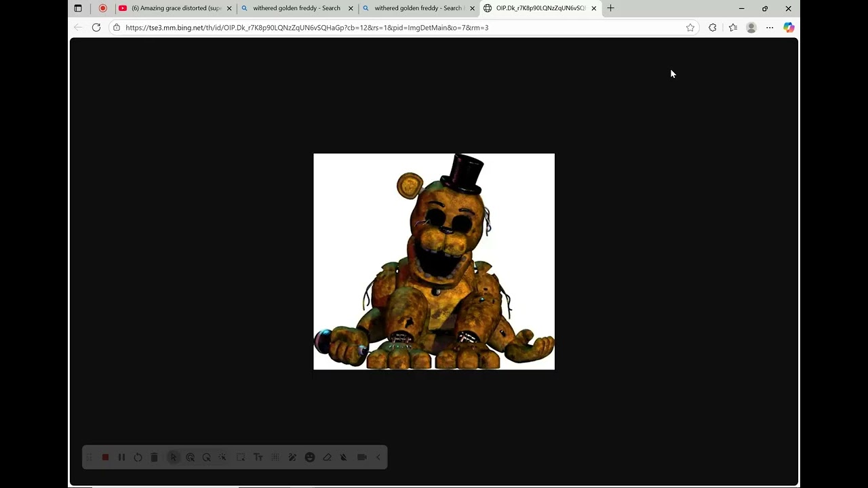Viewport: 868px width, 488px height.
Task: Click the golden Freddy image
Action: click(x=434, y=262)
